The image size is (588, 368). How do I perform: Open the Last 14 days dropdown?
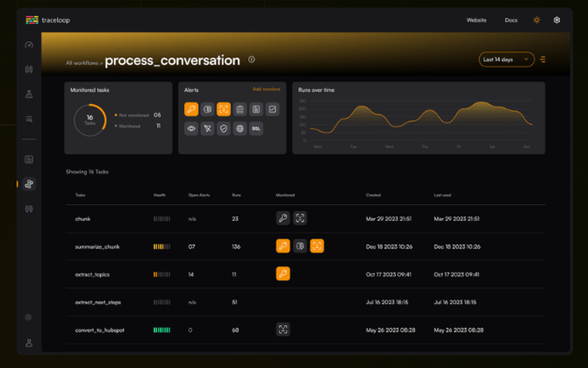point(506,59)
